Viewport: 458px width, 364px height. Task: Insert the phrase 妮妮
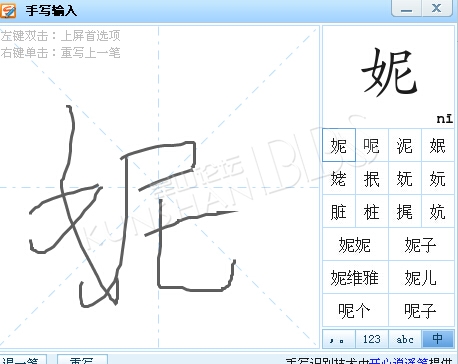[x=355, y=244]
